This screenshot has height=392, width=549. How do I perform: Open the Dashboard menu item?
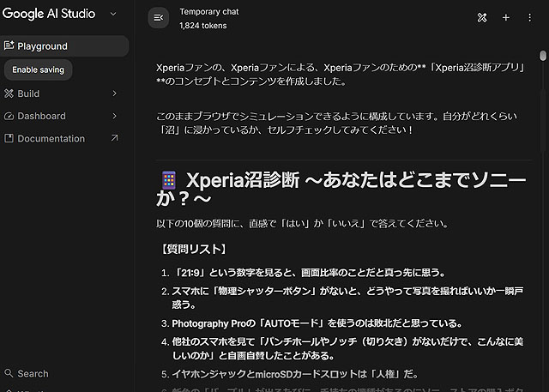(41, 116)
